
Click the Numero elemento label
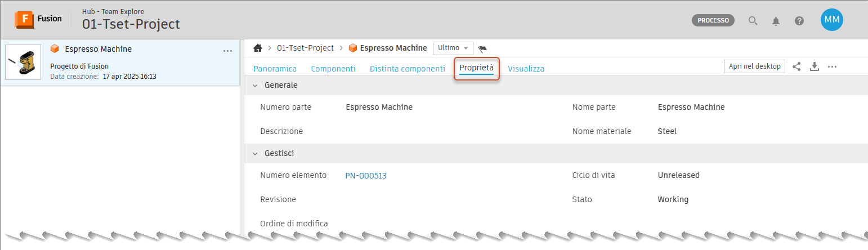point(293,175)
